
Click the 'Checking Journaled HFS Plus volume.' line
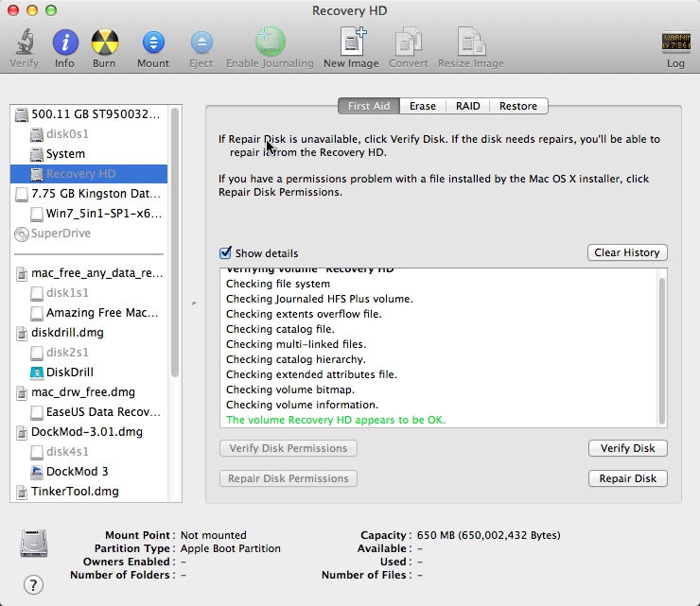(x=320, y=299)
